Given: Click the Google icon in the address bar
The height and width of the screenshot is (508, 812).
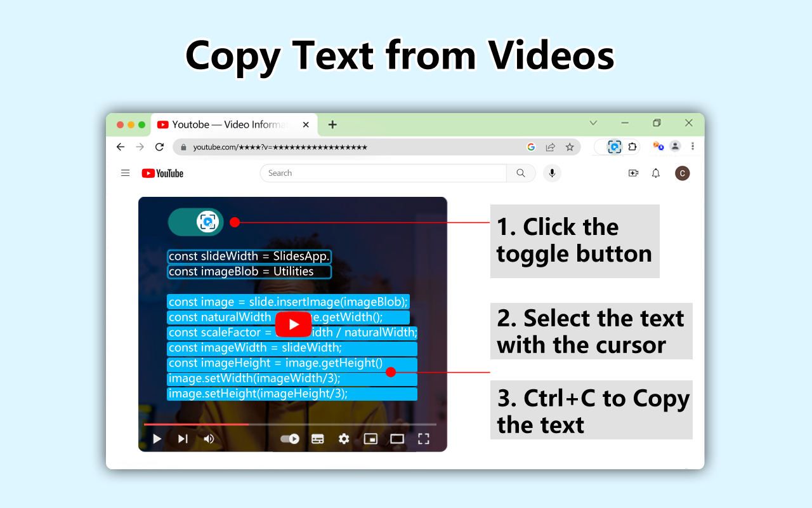Looking at the screenshot, I should 531,147.
